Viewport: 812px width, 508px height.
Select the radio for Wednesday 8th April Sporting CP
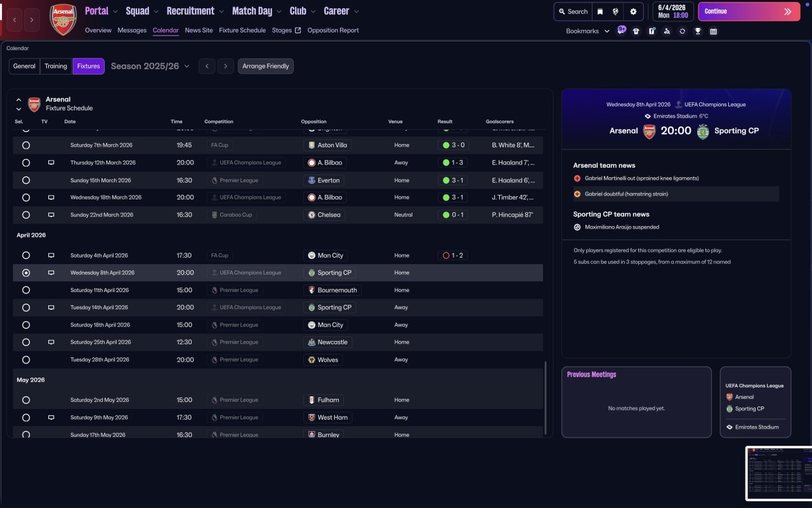click(26, 273)
